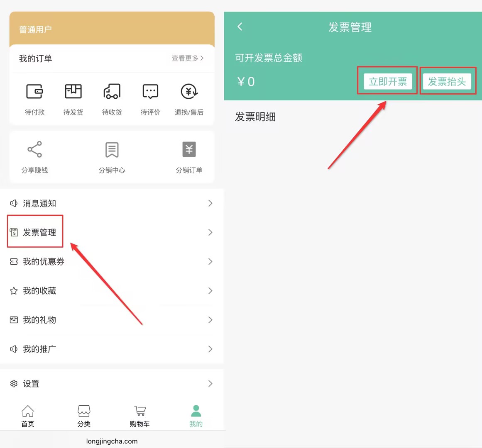Open the 我的收藏 favorites entry

[39, 291]
